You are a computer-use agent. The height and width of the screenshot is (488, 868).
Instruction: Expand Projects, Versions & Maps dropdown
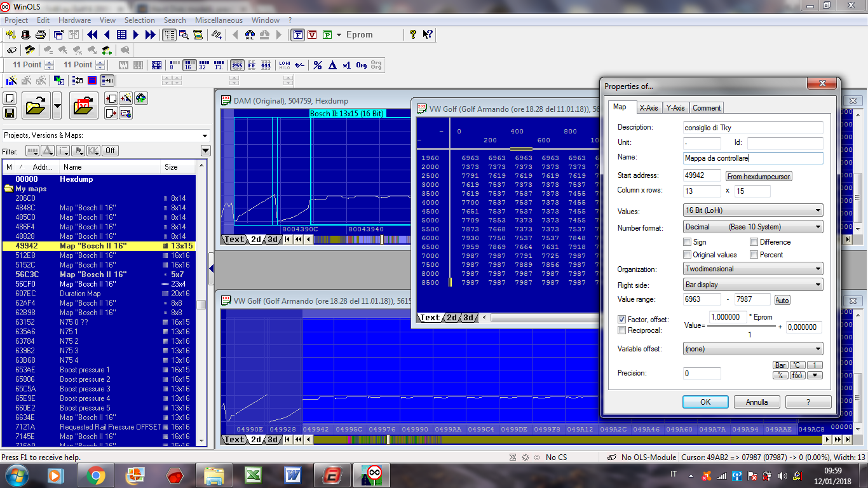[205, 135]
